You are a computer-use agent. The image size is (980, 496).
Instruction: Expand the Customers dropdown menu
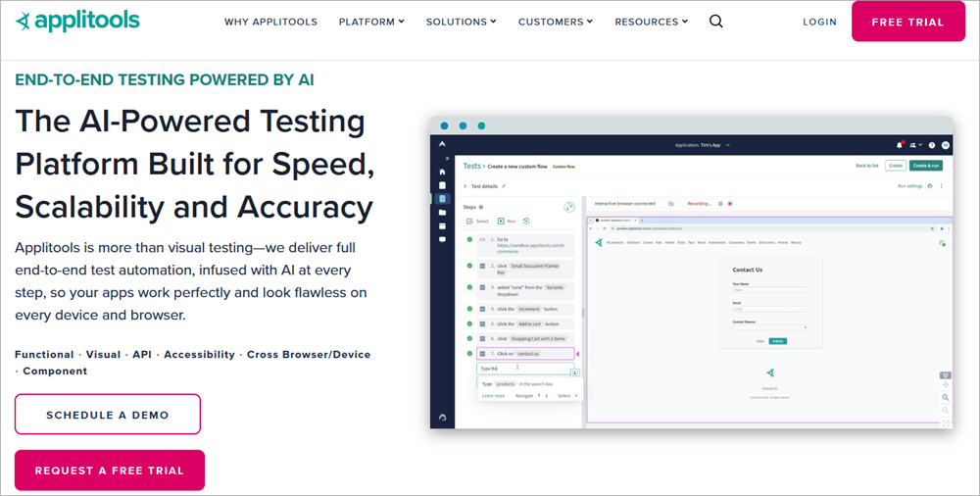pos(555,22)
